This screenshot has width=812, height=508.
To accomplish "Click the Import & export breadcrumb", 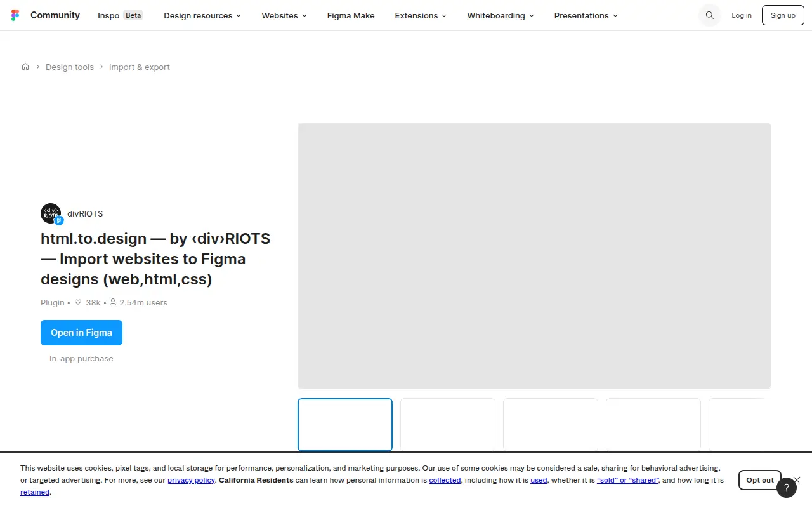I will point(140,67).
